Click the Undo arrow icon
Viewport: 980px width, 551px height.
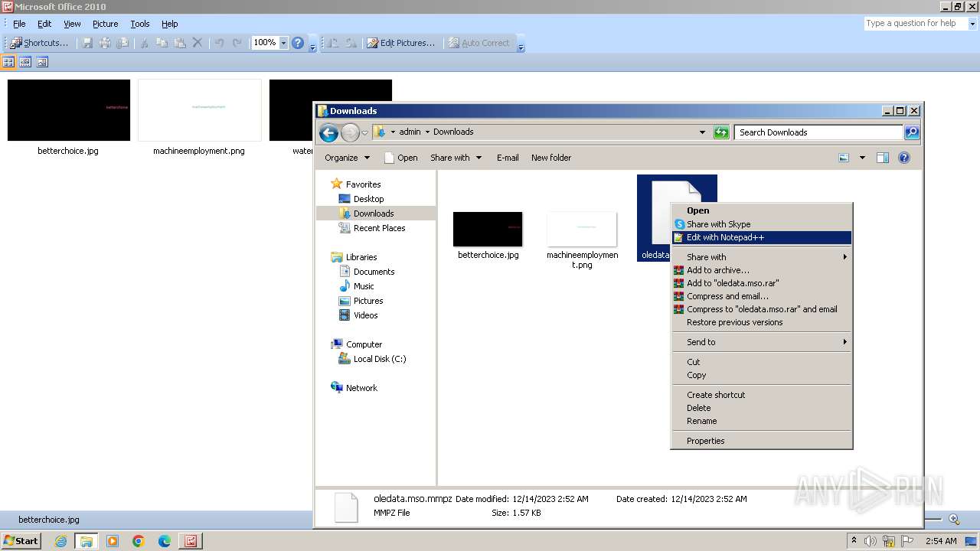220,43
